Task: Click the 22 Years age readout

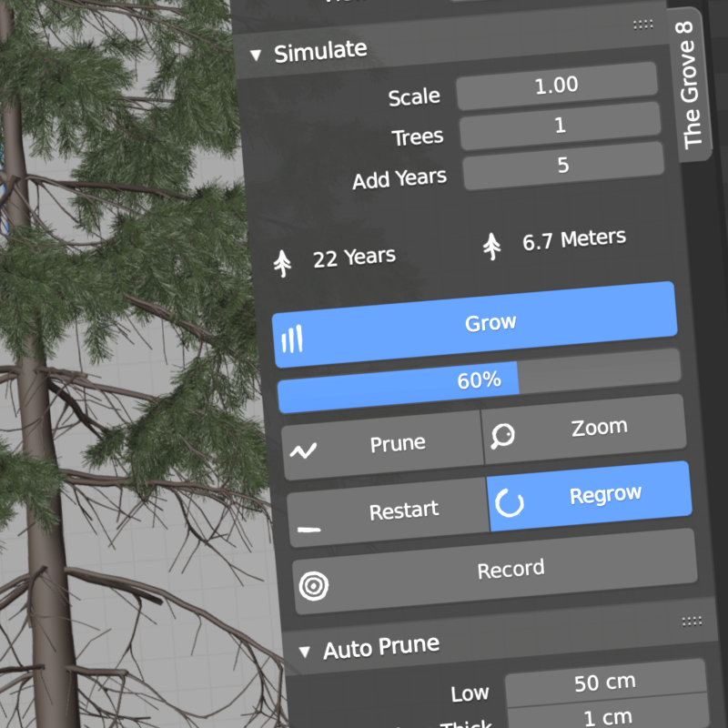Action: tap(354, 258)
